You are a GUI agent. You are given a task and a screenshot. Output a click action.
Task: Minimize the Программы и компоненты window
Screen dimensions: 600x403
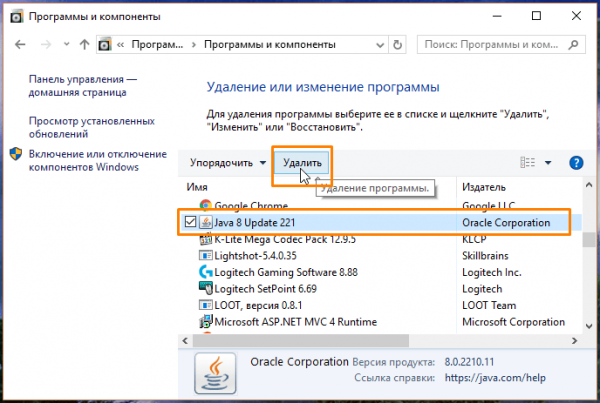point(497,16)
